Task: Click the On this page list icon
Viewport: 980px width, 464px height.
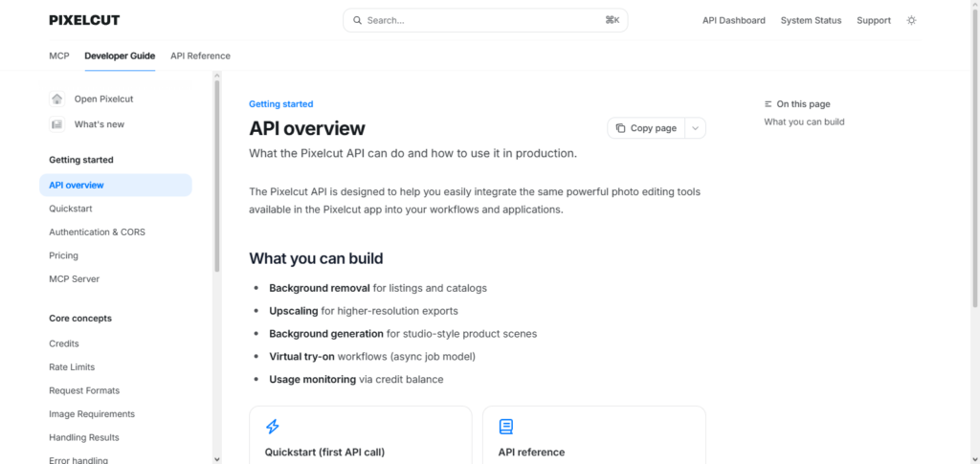Action: coord(768,104)
